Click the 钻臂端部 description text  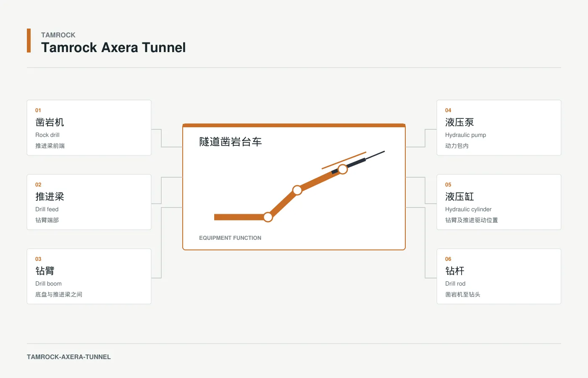(x=47, y=220)
